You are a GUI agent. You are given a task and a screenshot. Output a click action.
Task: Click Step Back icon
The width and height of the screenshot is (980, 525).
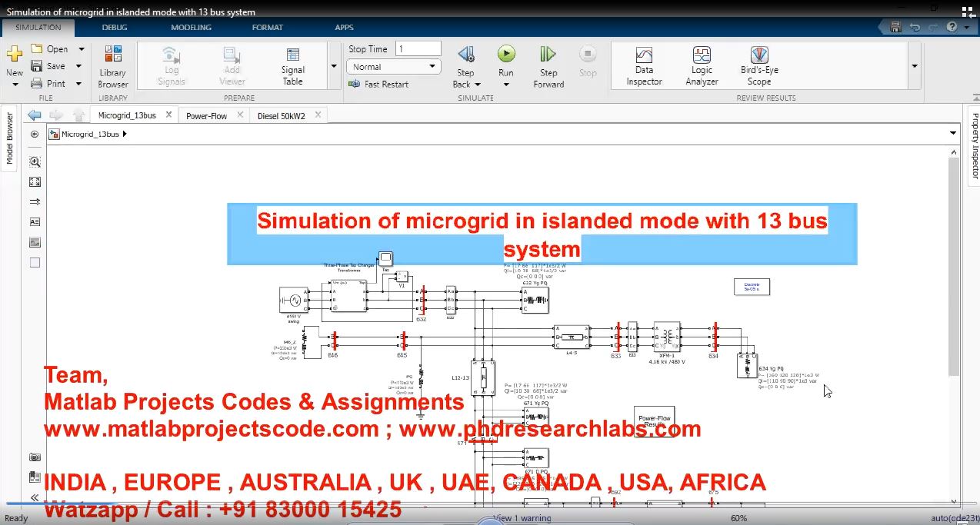(x=465, y=54)
